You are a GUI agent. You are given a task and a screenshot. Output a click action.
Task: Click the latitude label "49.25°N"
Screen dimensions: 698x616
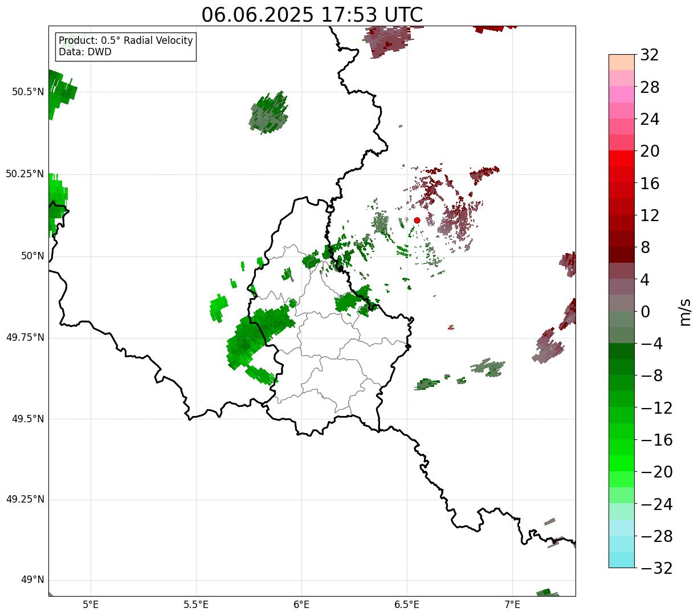pyautogui.click(x=25, y=499)
